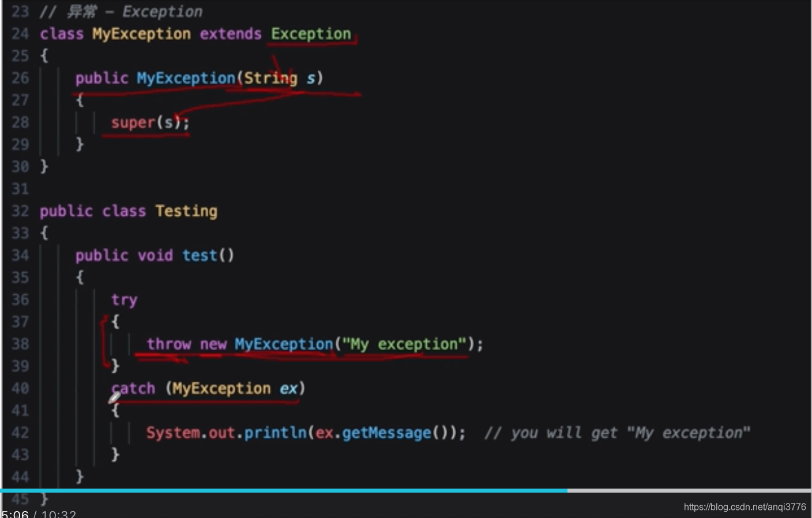Click System on line 42
The height and width of the screenshot is (518, 812).
point(173,433)
